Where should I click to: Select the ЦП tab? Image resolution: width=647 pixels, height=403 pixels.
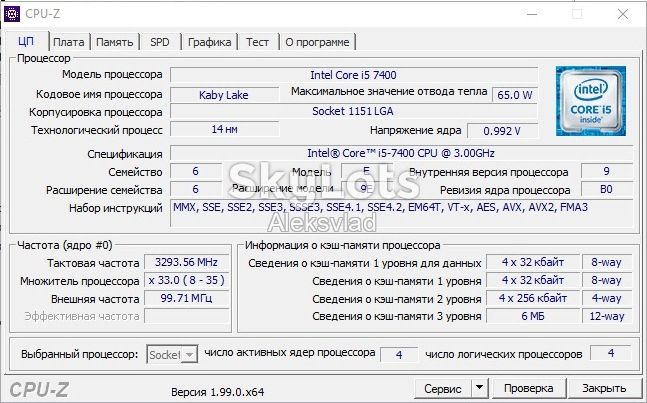26,41
